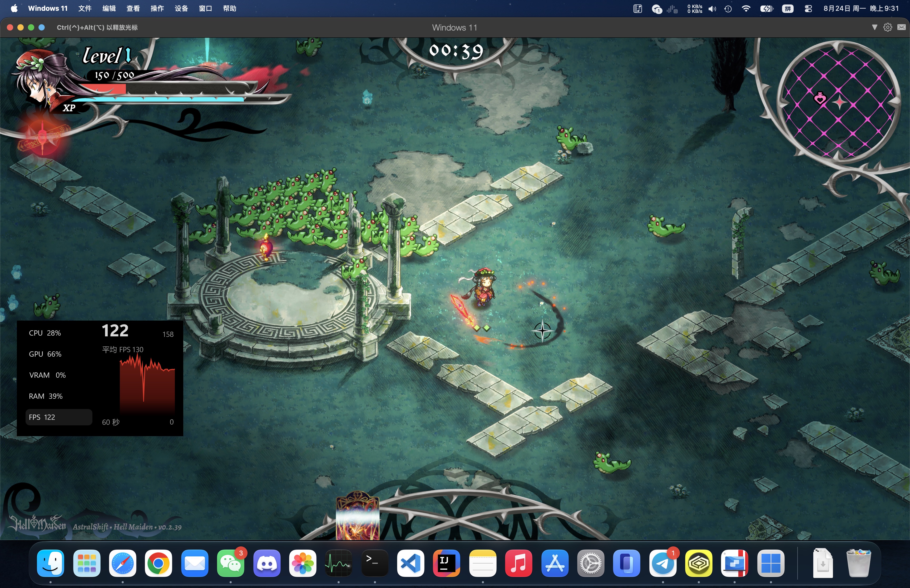Launch IntelliJ IDEA from the Dock
910x588 pixels.
[447, 563]
